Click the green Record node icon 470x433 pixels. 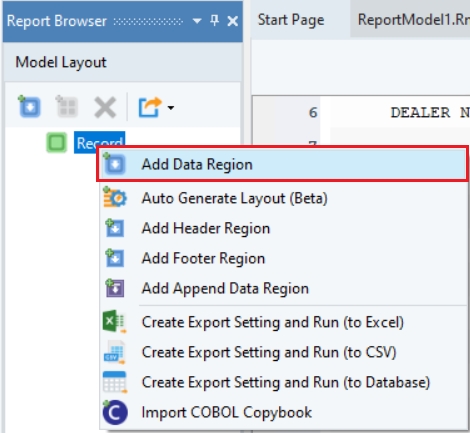pyautogui.click(x=56, y=143)
